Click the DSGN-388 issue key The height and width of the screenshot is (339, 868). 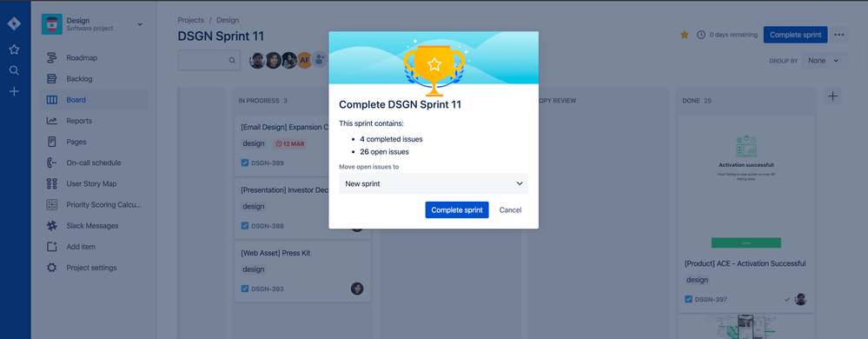268,225
